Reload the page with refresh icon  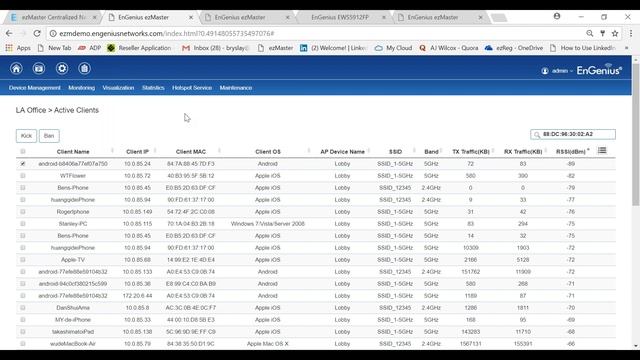click(x=37, y=33)
